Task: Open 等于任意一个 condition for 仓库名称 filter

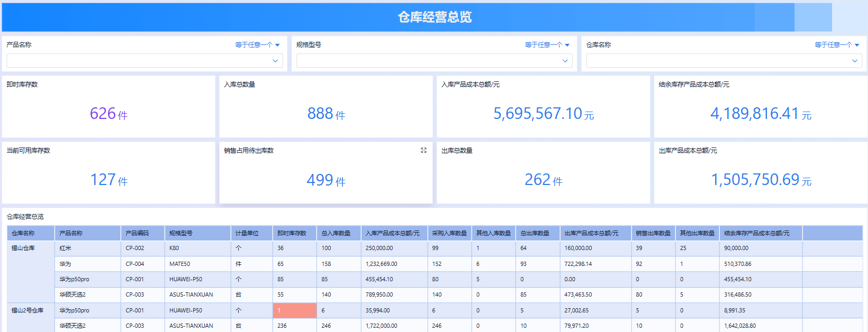Action: pos(837,45)
